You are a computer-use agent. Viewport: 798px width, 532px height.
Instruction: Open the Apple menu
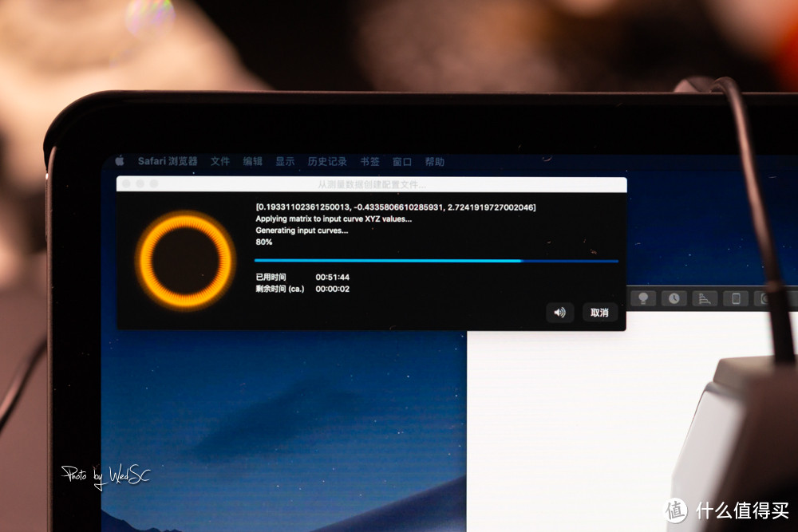click(x=120, y=161)
